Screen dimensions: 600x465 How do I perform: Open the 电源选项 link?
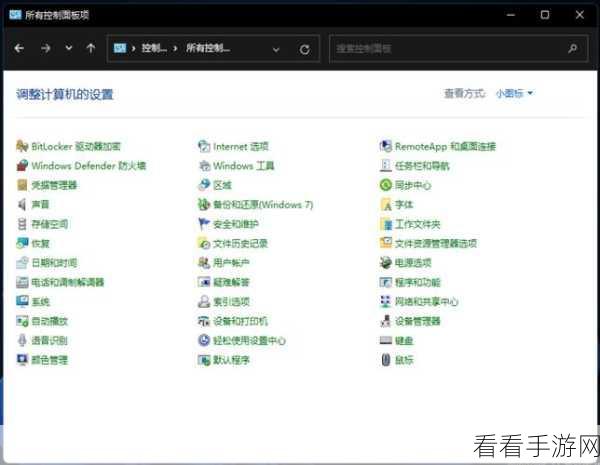(413, 263)
